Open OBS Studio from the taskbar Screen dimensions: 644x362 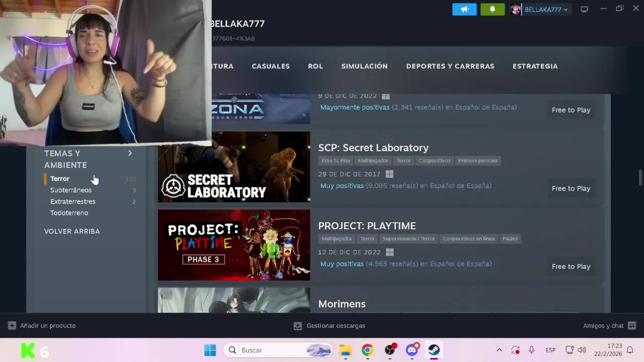click(x=390, y=350)
